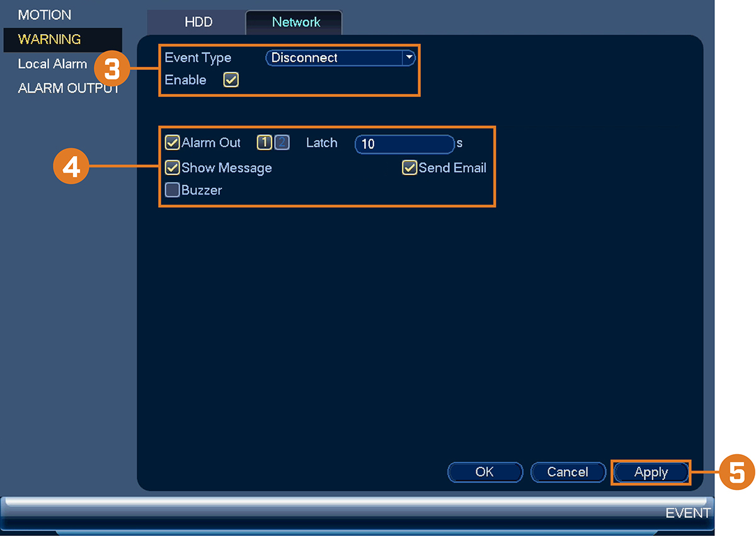Click the OK button

[x=485, y=472]
